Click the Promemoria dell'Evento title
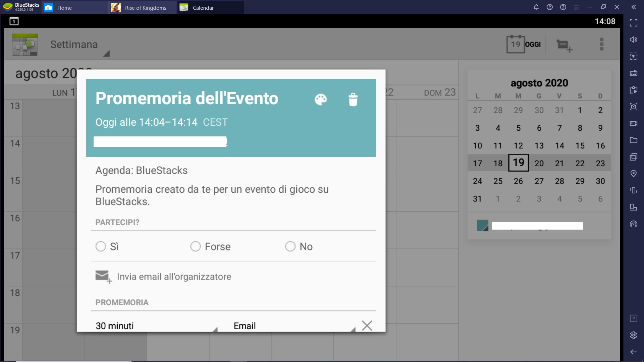Screen dimensions: 644x362 187,98
